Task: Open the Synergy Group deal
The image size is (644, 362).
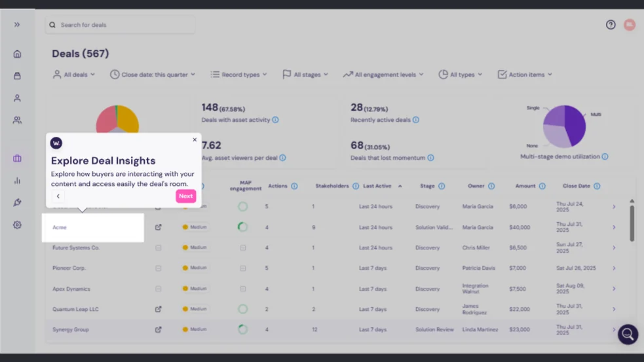Action: tap(71, 329)
